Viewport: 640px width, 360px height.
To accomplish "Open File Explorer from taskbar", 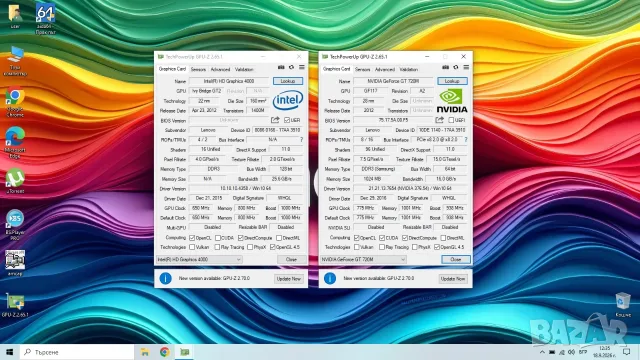I will pyautogui.click(x=145, y=352).
